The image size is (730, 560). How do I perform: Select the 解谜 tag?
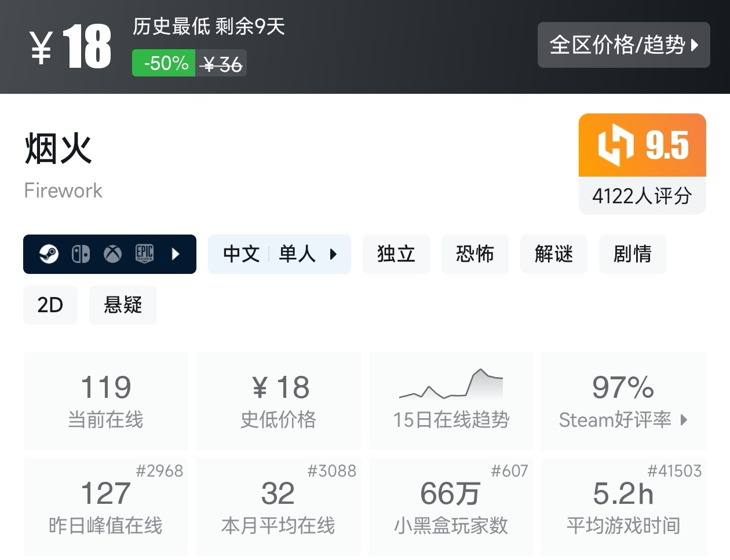point(554,254)
